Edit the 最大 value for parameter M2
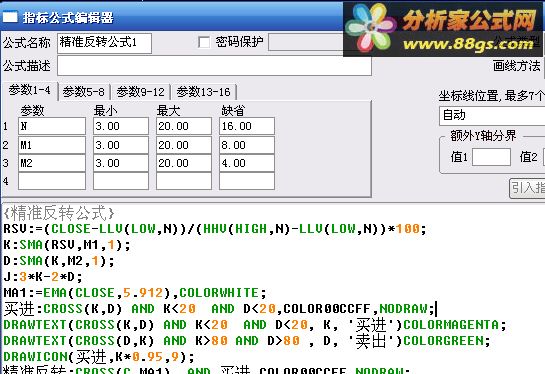 [184, 163]
